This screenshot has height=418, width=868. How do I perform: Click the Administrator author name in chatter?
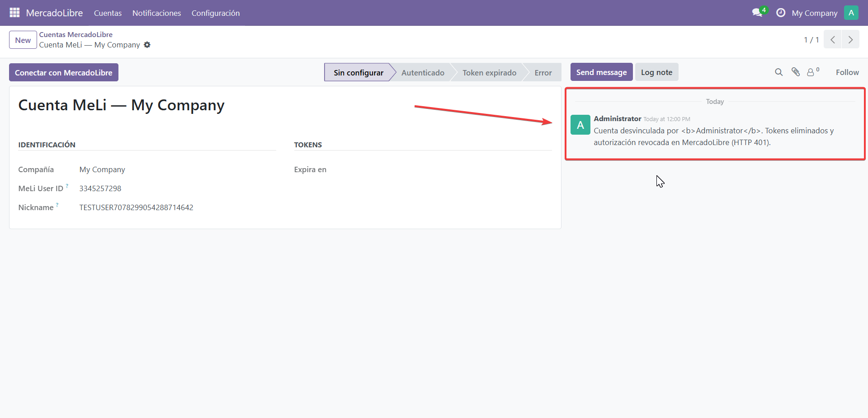tap(617, 118)
